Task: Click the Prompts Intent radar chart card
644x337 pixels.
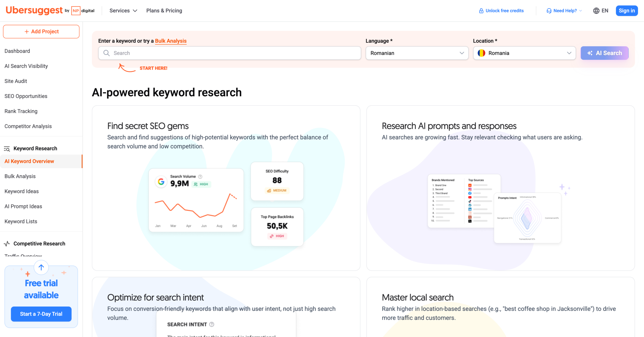Action: tap(528, 218)
